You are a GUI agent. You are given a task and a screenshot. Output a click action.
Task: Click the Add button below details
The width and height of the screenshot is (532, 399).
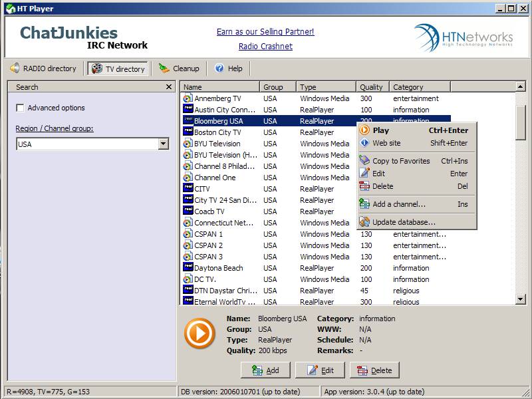click(x=265, y=370)
